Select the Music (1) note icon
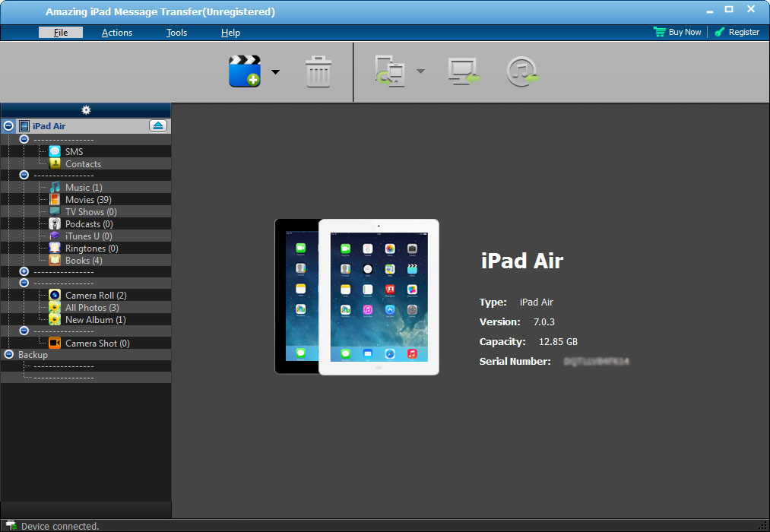This screenshot has width=770, height=532. [x=55, y=187]
